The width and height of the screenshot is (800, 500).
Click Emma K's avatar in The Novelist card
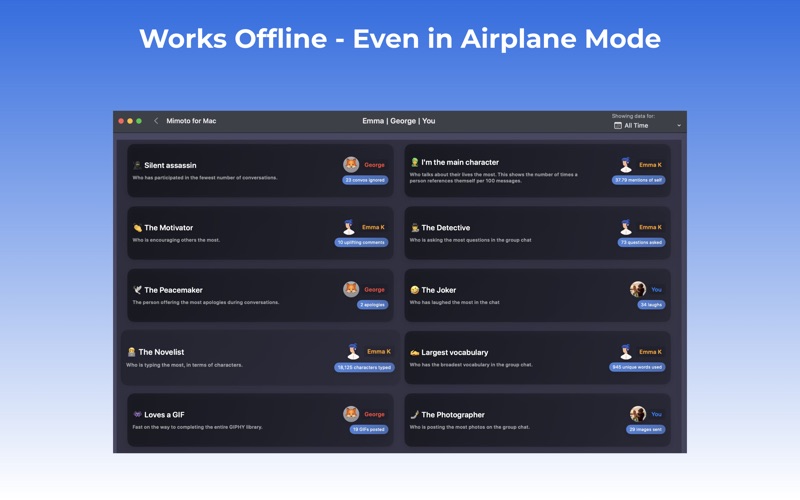tap(353, 352)
